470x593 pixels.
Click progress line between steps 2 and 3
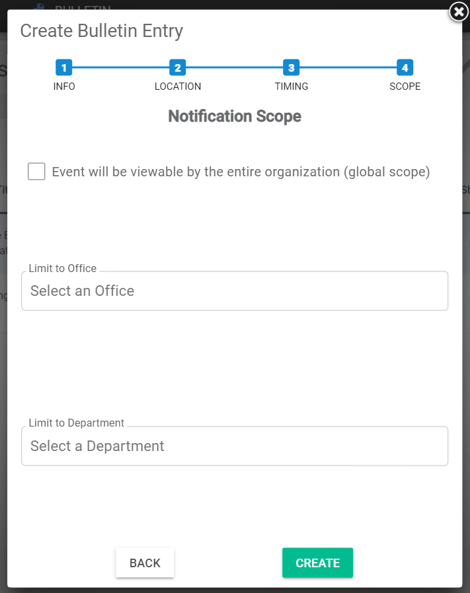pyautogui.click(x=234, y=68)
